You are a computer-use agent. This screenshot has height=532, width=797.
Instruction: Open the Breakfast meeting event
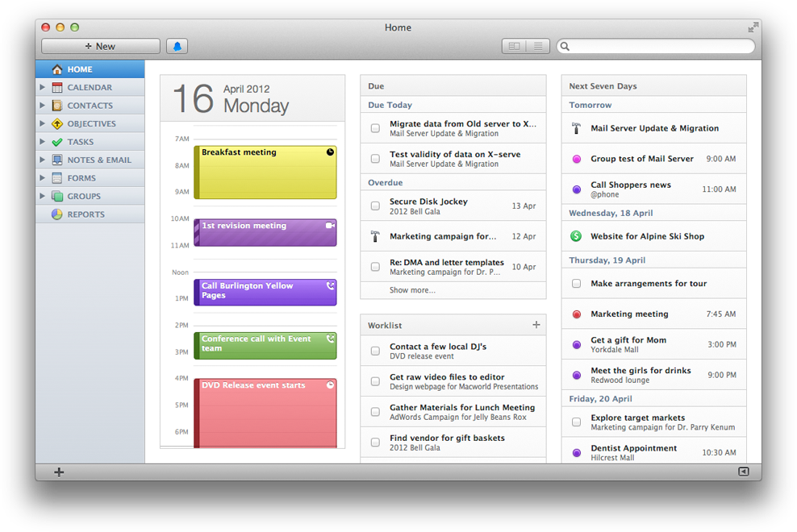(x=265, y=172)
